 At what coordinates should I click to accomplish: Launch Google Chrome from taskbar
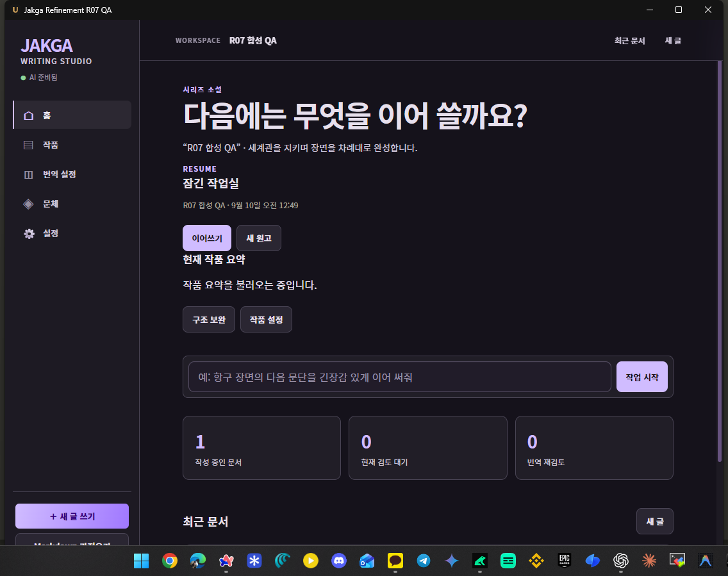pos(169,561)
